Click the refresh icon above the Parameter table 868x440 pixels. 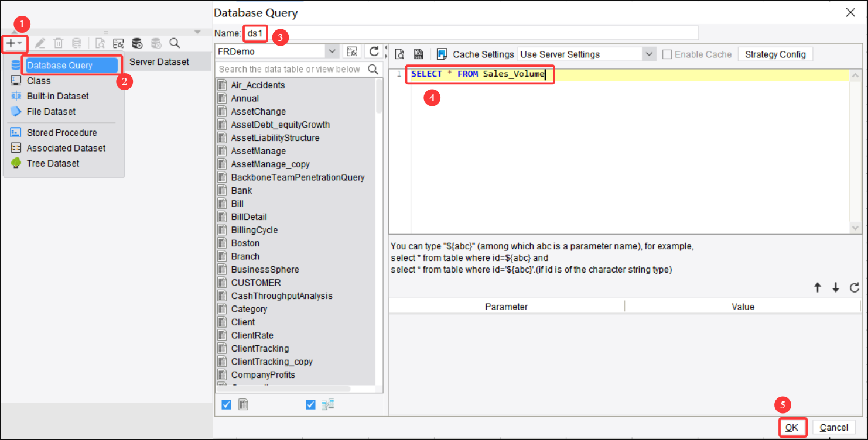(855, 287)
